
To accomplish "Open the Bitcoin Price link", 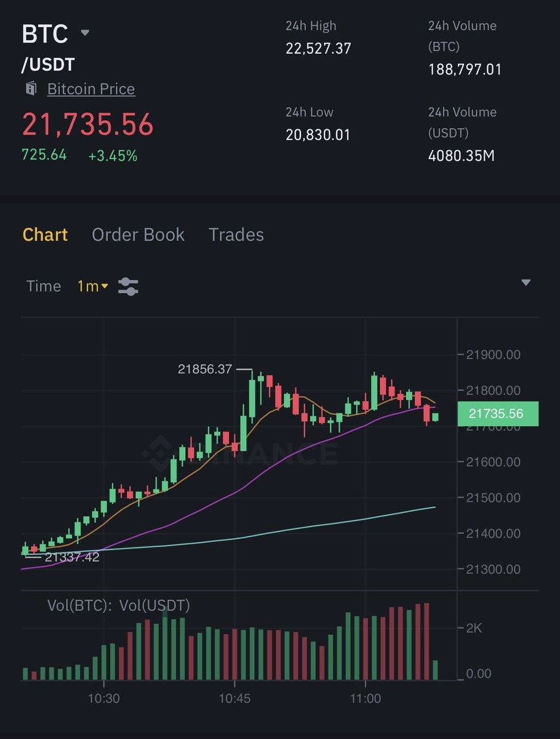I will point(91,89).
